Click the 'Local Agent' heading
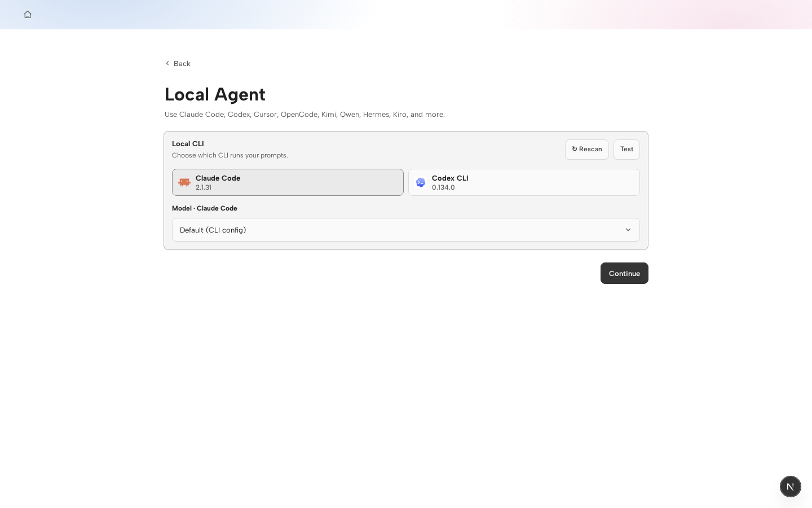The width and height of the screenshot is (812, 508). pos(215,94)
